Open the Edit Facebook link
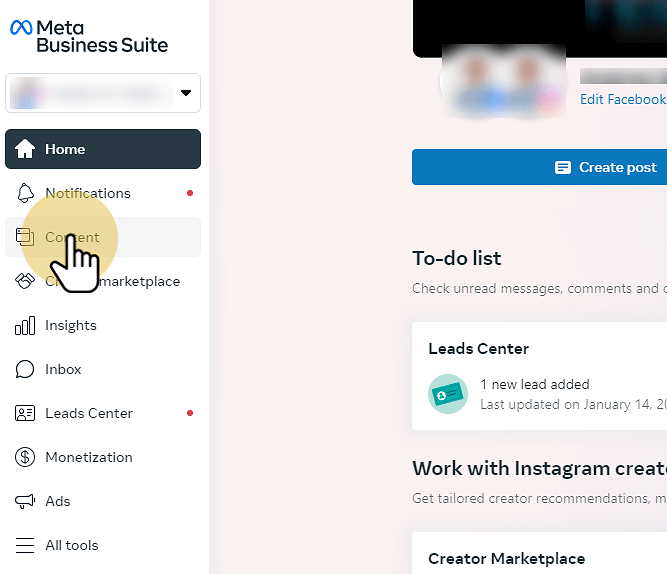Image resolution: width=667 pixels, height=574 pixels. [623, 99]
